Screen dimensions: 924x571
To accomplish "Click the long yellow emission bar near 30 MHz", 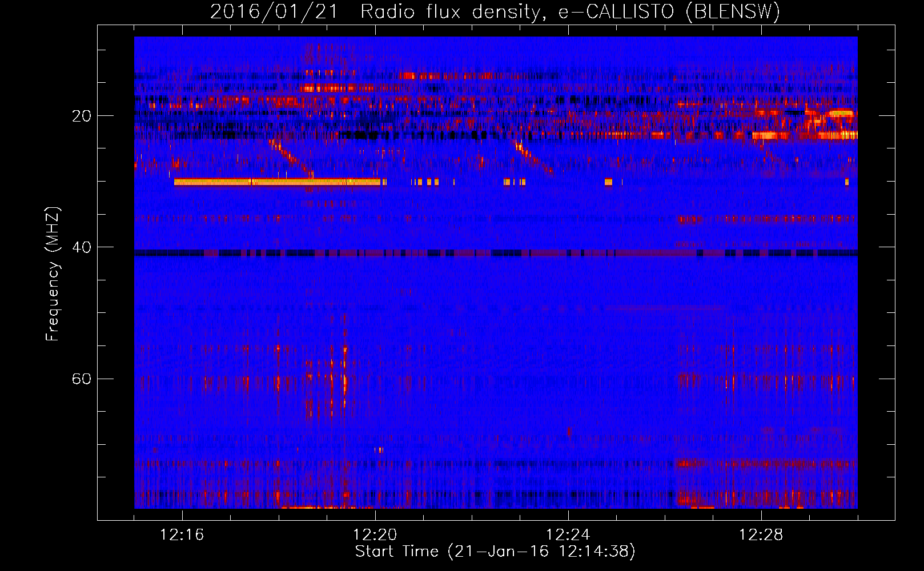I will point(277,182).
